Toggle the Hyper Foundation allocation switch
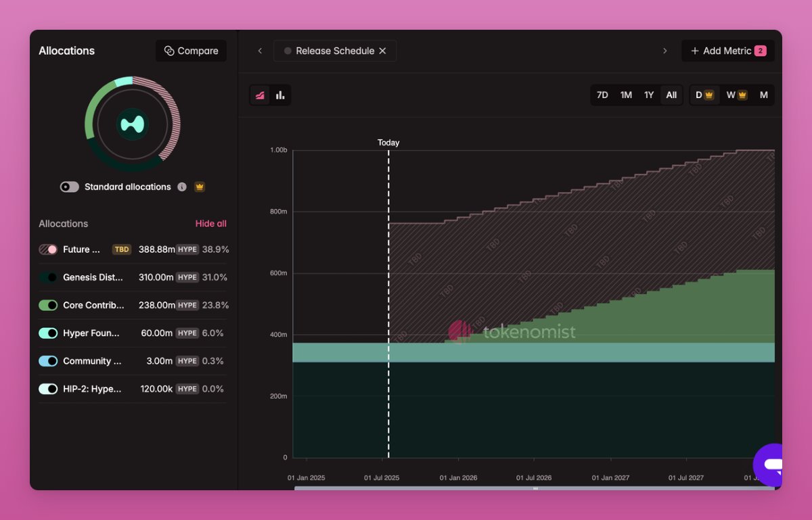The image size is (812, 520). 48,333
